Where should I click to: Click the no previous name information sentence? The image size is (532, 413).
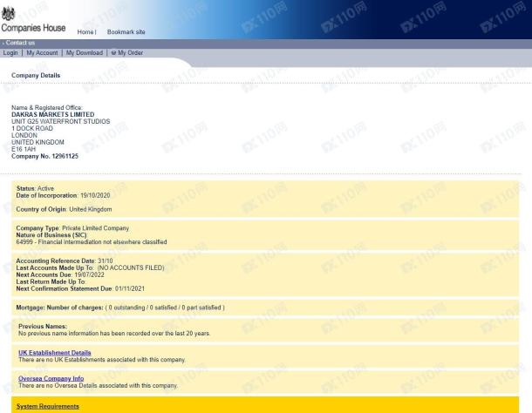tap(114, 334)
